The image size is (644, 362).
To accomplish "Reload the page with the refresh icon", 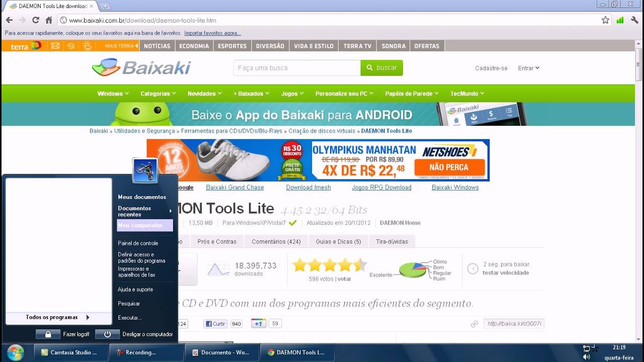I will [x=35, y=20].
